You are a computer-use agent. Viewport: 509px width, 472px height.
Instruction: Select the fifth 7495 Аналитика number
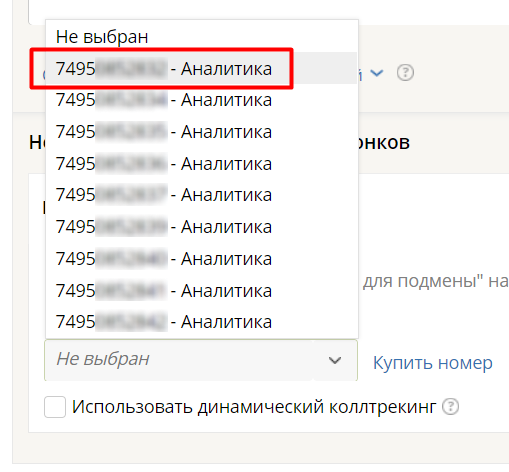tap(202, 195)
